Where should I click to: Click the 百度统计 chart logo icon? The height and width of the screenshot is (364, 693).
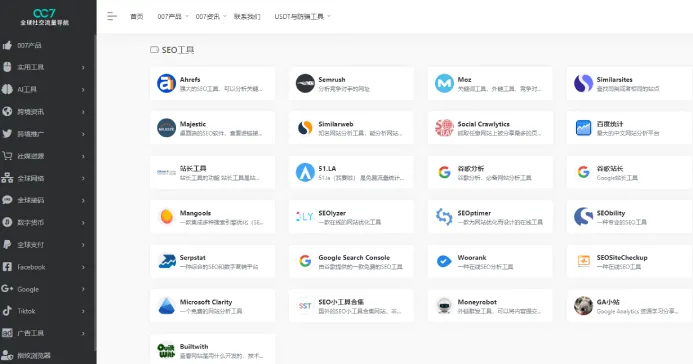(x=583, y=128)
